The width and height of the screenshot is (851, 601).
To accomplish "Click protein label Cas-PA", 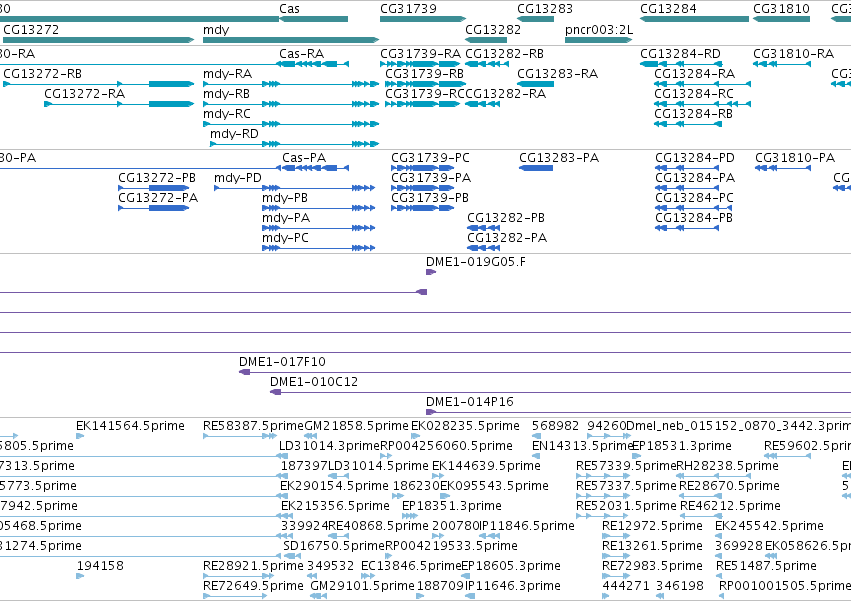I will pos(304,158).
